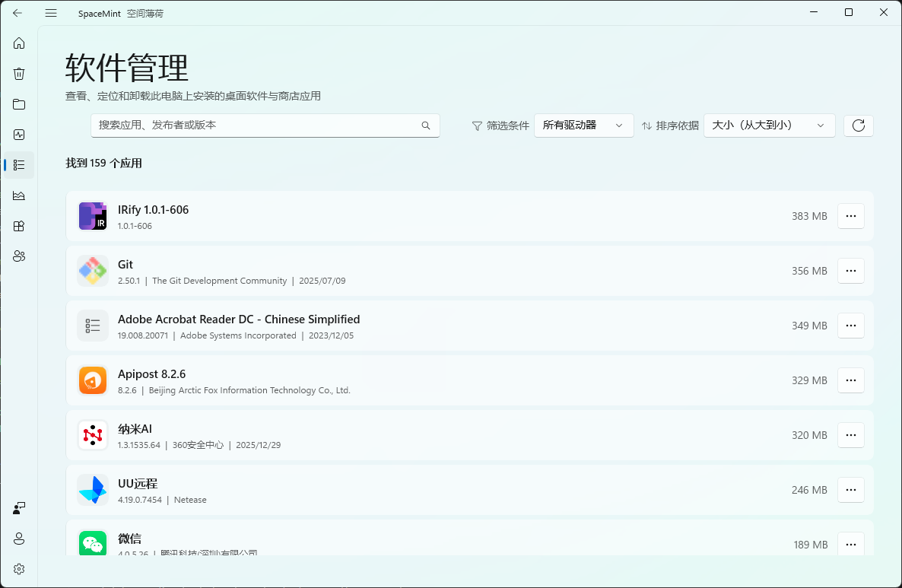The height and width of the screenshot is (588, 902).
Task: Click the UU远程 app icon
Action: tap(93, 490)
